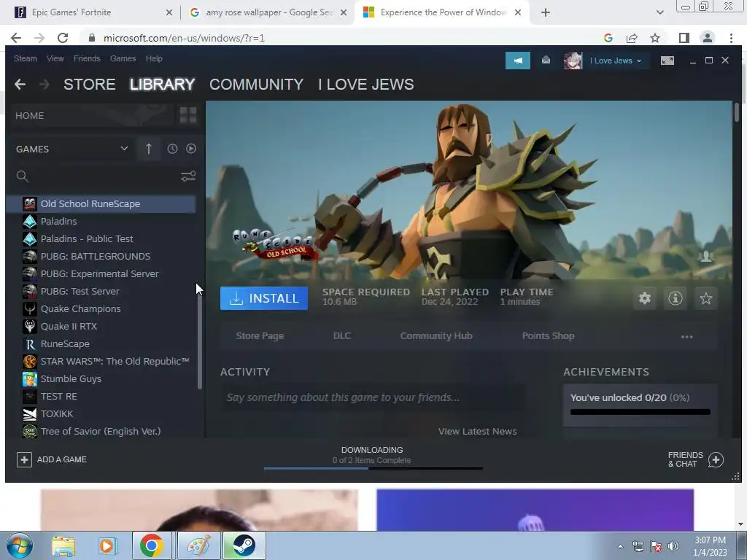Open the Points Shop link
The image size is (747, 560).
tap(549, 336)
